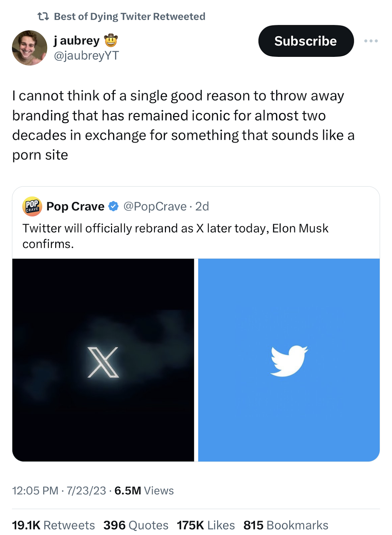Open the three-dot more options menu
This screenshot has width=392, height=535.
pyautogui.click(x=371, y=41)
